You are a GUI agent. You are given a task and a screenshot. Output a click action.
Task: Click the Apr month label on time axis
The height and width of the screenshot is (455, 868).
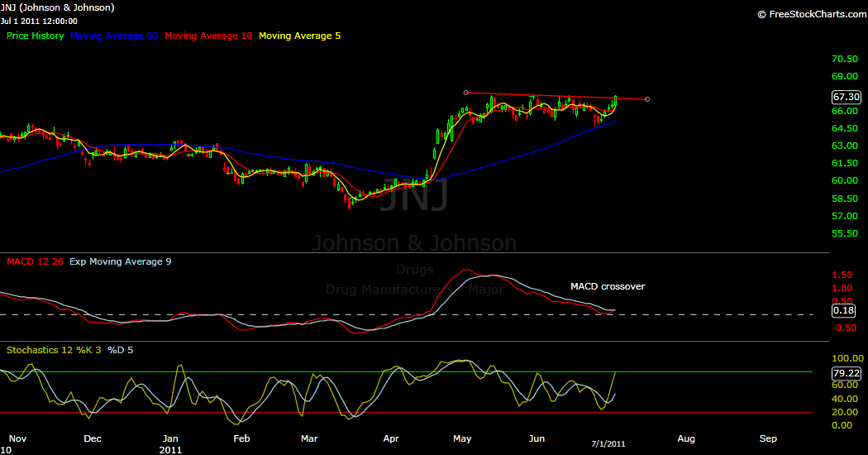click(391, 438)
